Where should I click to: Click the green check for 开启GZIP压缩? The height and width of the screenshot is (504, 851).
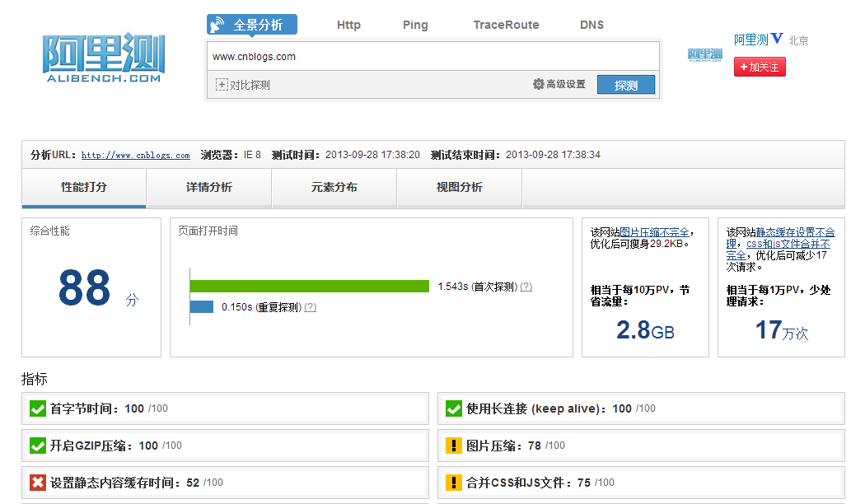coord(37,446)
